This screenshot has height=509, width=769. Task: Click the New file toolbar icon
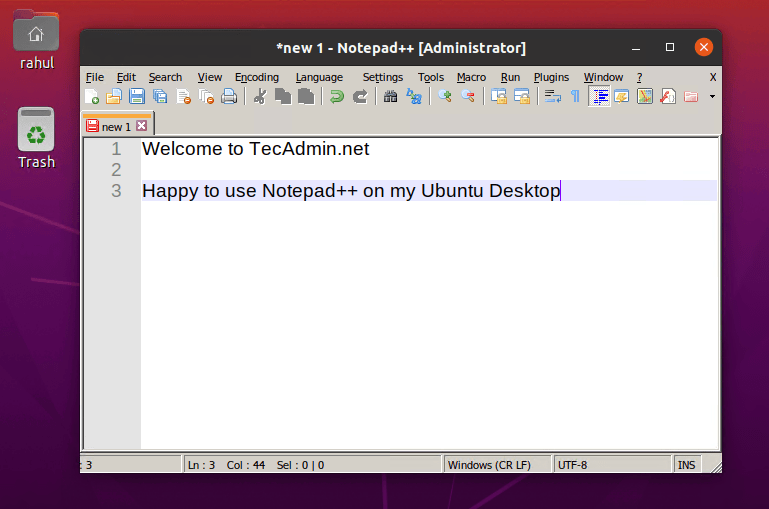[92, 97]
